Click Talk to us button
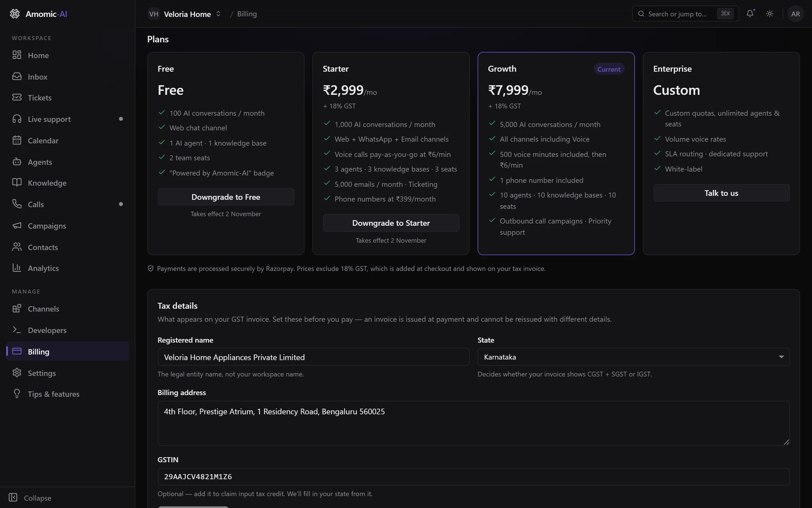This screenshot has width=812, height=508. coord(721,193)
